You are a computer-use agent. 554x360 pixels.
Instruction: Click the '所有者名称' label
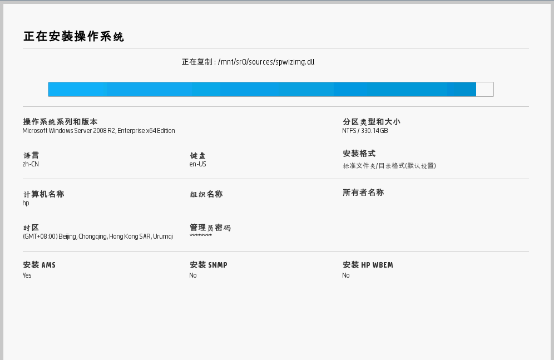(x=363, y=192)
